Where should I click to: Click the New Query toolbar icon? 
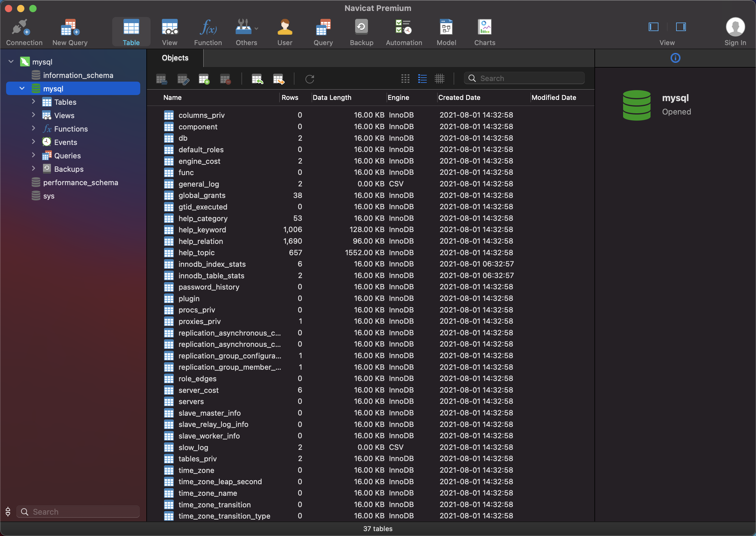70,31
